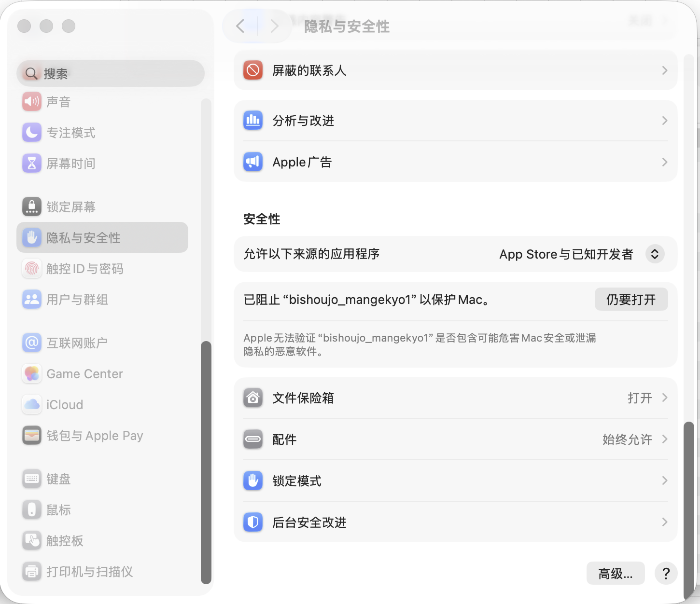Select 锁定屏幕 in the sidebar
This screenshot has height=604, width=700.
pos(71,207)
